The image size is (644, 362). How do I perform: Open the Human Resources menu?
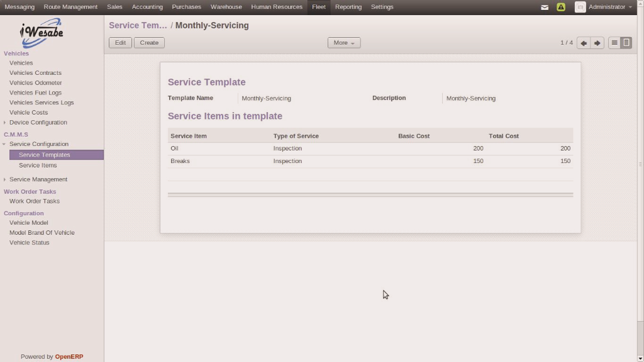pyautogui.click(x=277, y=7)
